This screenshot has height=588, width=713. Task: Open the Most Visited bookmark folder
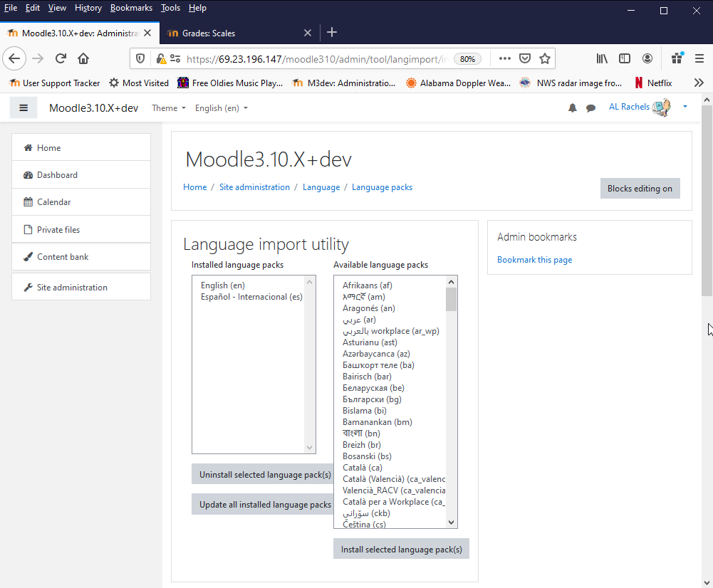click(x=139, y=83)
